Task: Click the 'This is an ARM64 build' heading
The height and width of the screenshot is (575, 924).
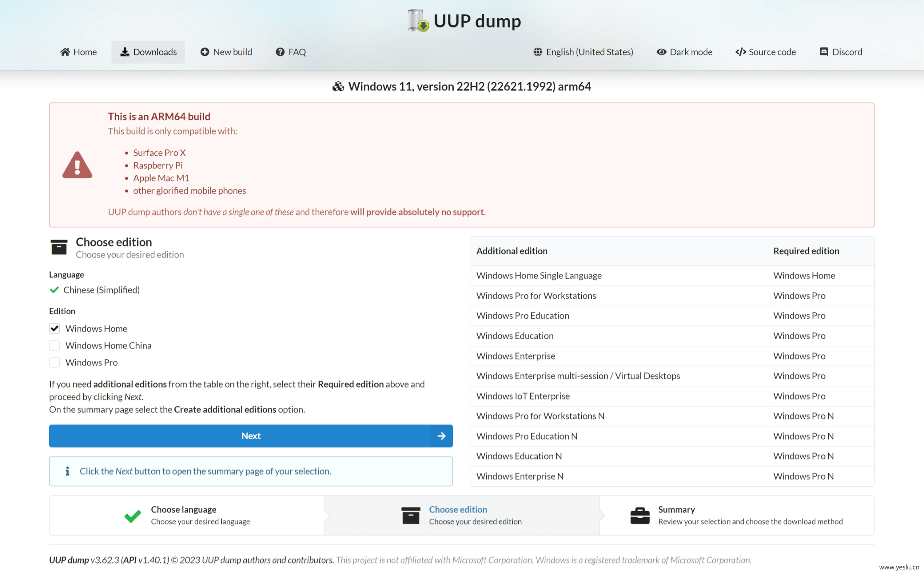Action: click(x=159, y=116)
